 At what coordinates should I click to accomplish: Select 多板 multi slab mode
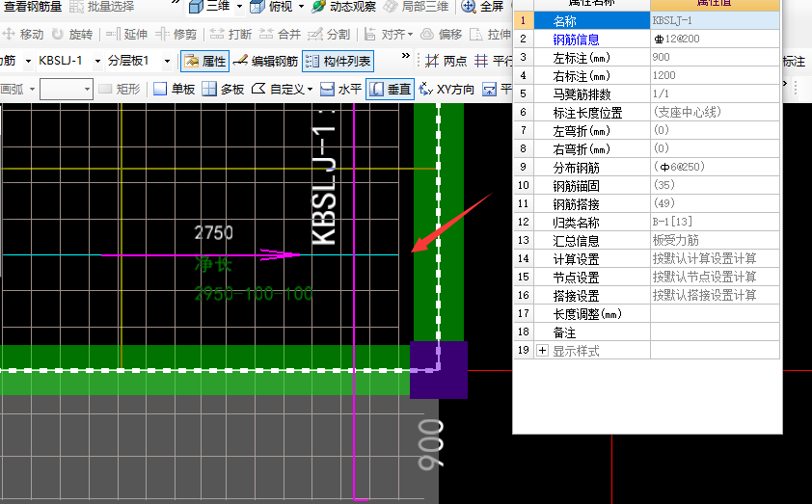point(223,89)
